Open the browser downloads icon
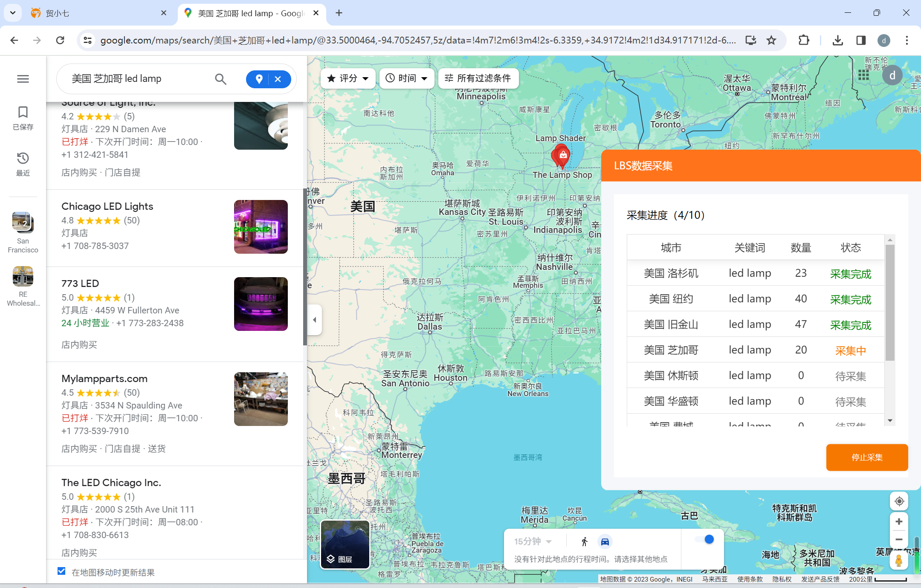This screenshot has height=588, width=921. tap(837, 41)
